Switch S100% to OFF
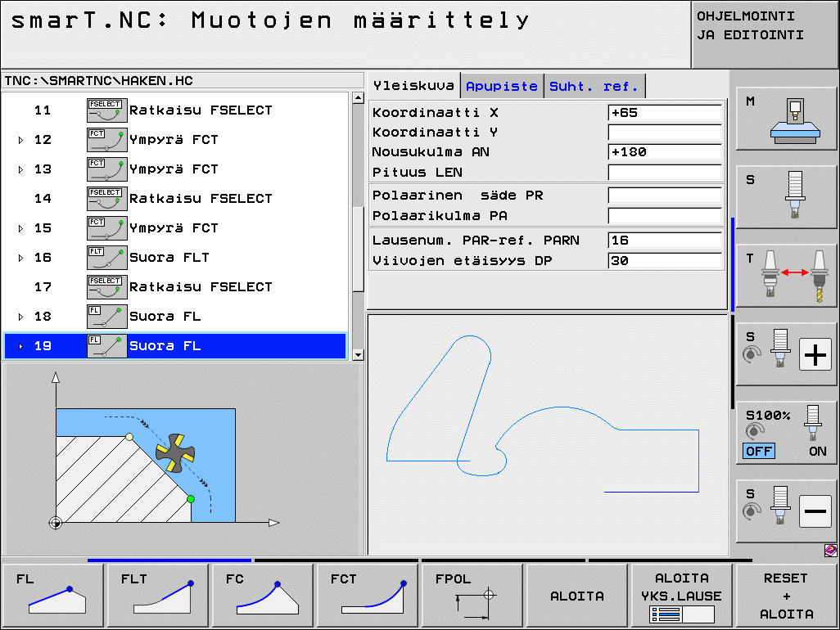Screen dimensions: 840x630 [759, 451]
